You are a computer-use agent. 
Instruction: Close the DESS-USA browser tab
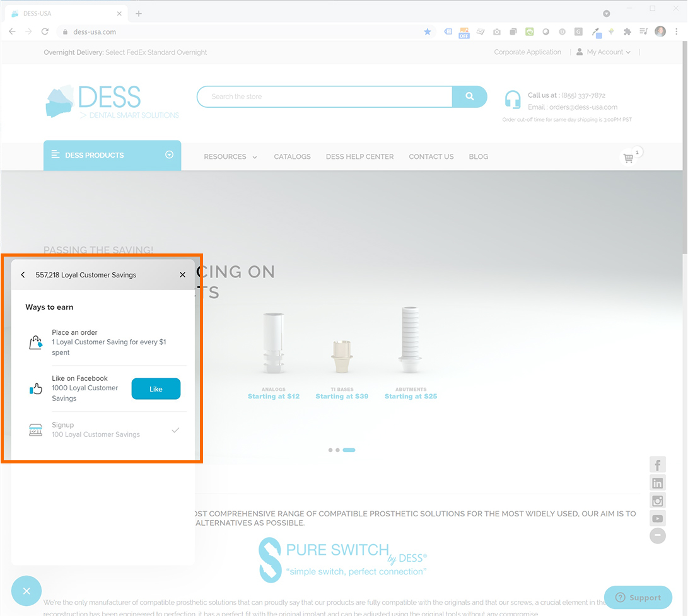coord(119,14)
